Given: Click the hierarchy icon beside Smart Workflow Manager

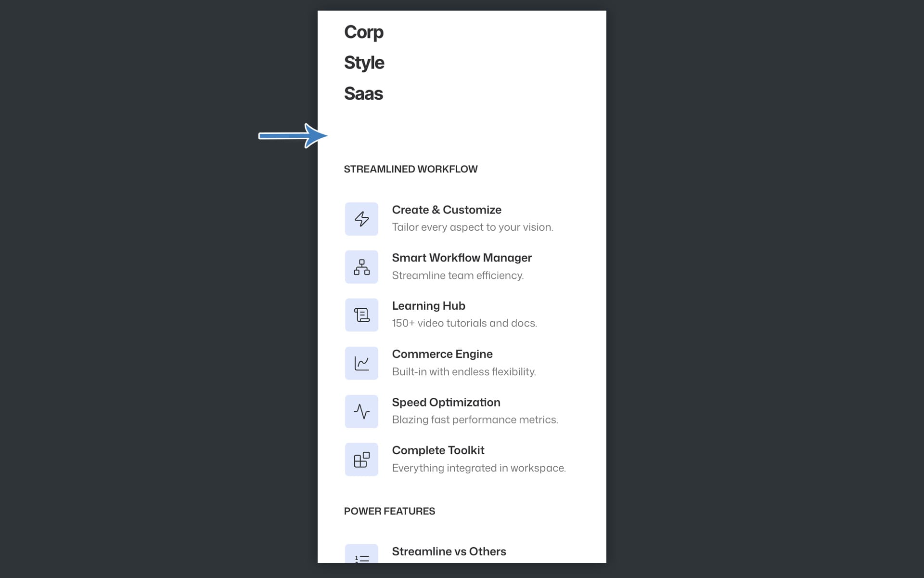Looking at the screenshot, I should pyautogui.click(x=361, y=267).
